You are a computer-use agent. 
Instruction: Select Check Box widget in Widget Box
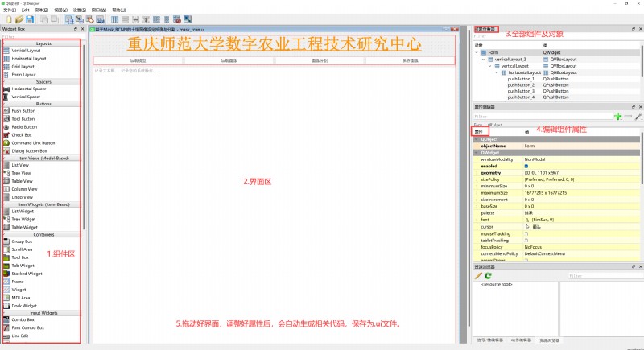22,135
